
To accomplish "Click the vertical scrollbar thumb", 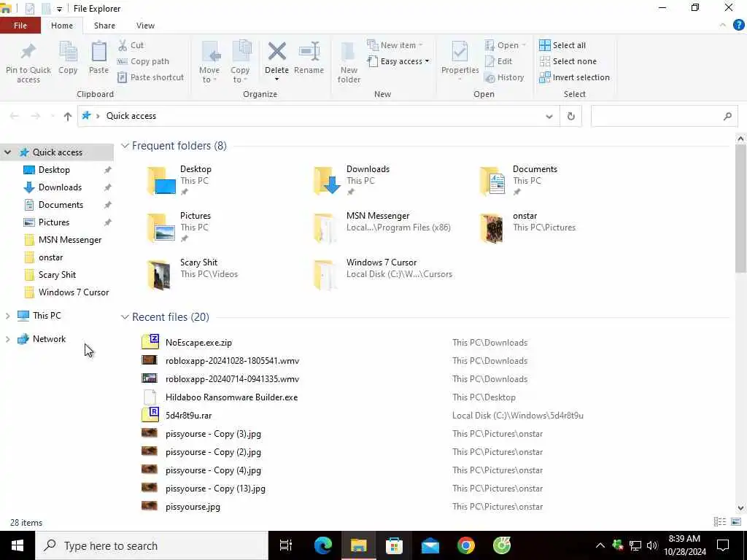I will click(x=740, y=208).
